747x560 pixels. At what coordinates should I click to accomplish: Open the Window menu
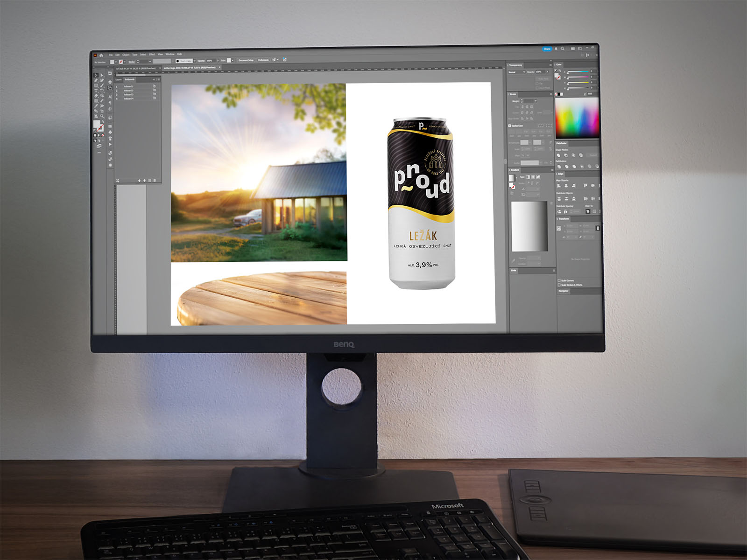[x=170, y=54]
